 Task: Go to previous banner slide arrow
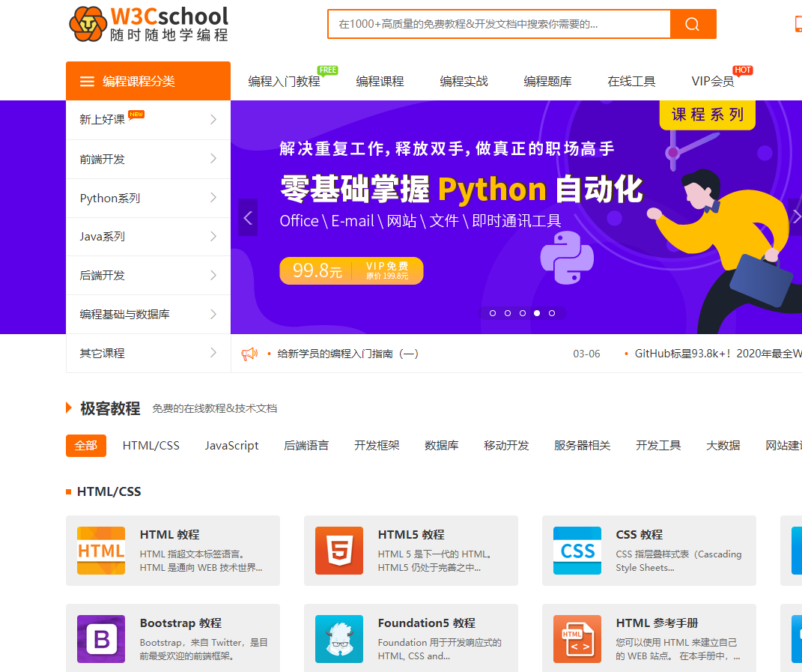coord(248,217)
